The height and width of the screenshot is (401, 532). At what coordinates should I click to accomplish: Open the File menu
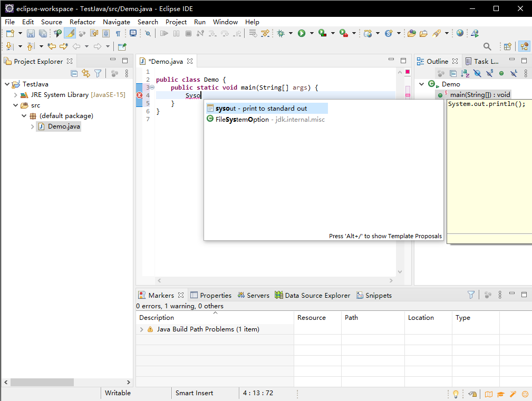click(9, 22)
